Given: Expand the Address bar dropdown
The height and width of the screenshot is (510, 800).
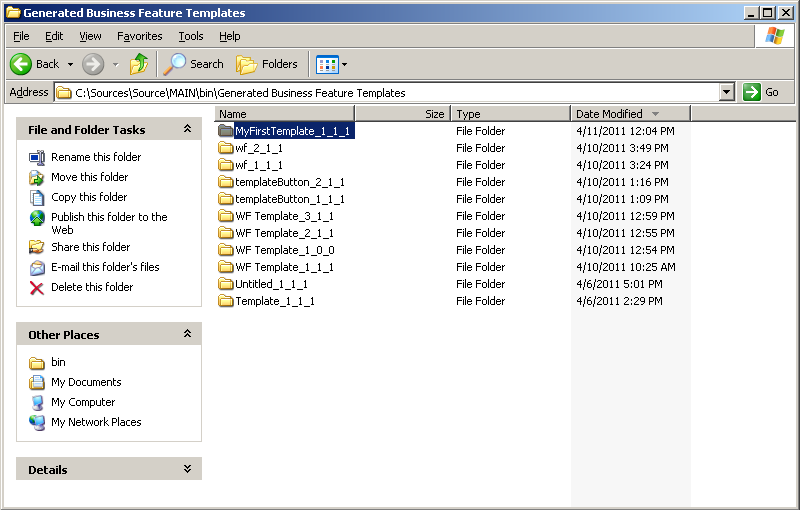Looking at the screenshot, I should [727, 92].
